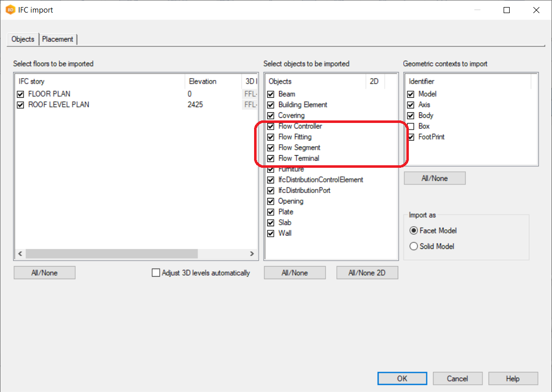Click the IFC story column header

click(100, 81)
